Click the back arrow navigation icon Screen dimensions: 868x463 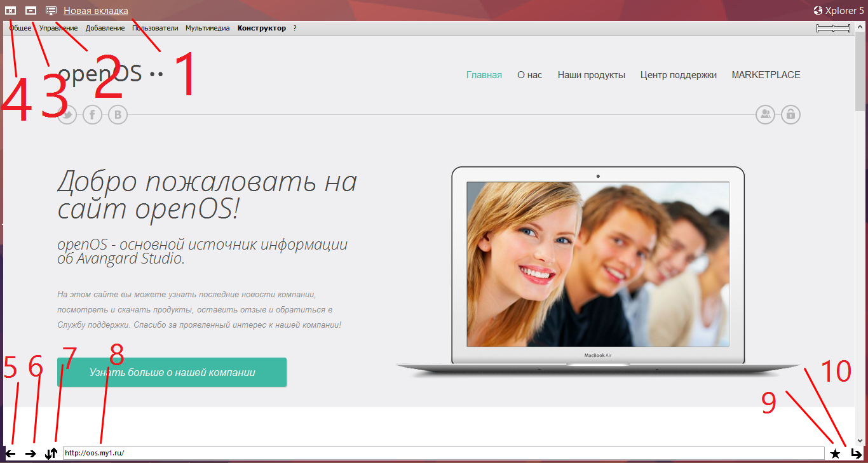10,453
